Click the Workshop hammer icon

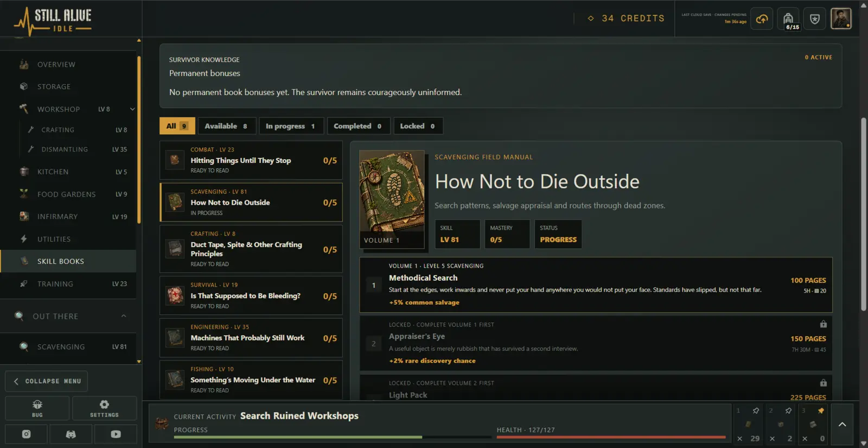tap(24, 109)
